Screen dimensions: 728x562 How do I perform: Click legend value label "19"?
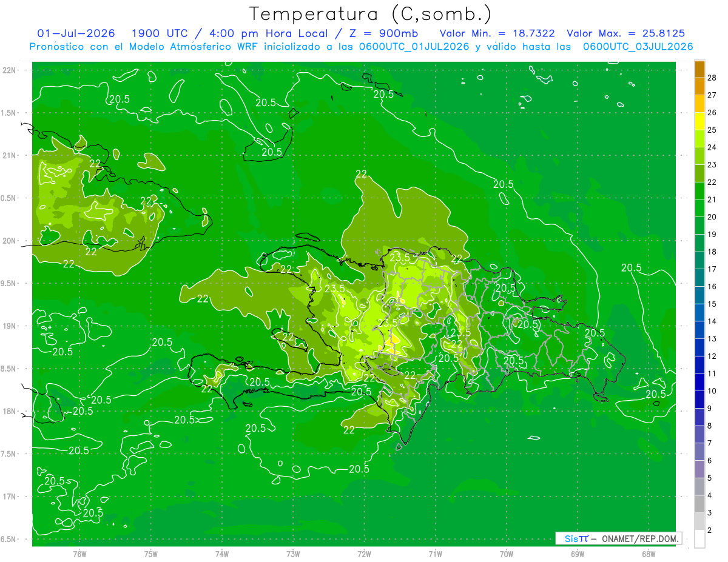tap(712, 234)
